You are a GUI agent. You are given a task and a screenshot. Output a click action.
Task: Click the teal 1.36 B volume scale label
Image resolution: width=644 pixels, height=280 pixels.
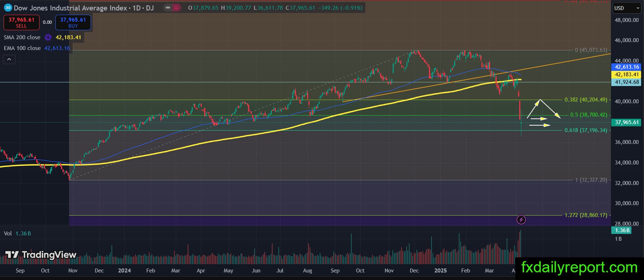pyautogui.click(x=622, y=230)
